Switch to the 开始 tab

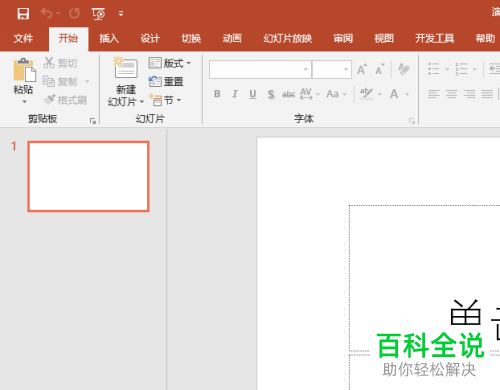click(68, 39)
